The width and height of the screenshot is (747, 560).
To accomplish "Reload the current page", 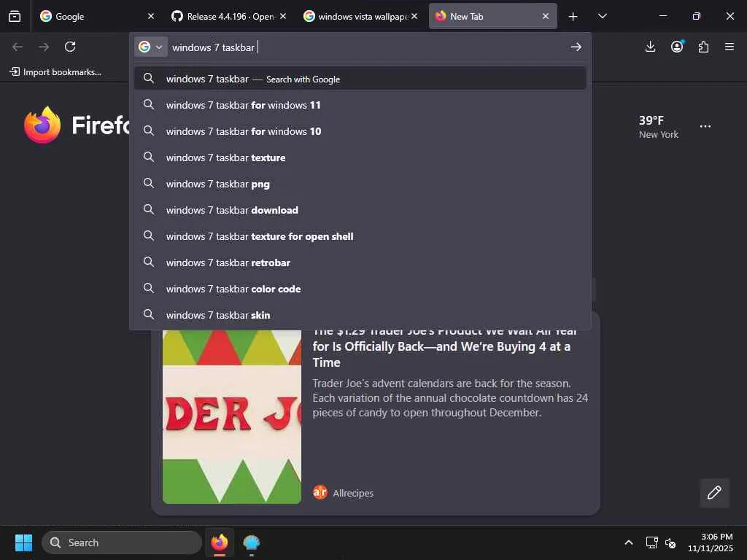I will [x=70, y=47].
